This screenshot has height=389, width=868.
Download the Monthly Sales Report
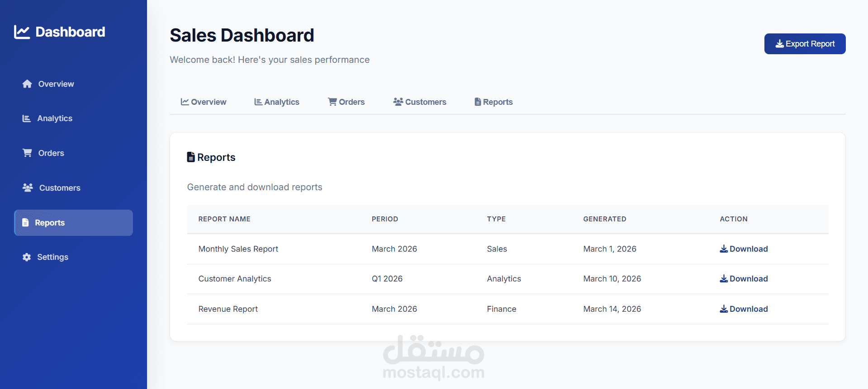(x=744, y=249)
